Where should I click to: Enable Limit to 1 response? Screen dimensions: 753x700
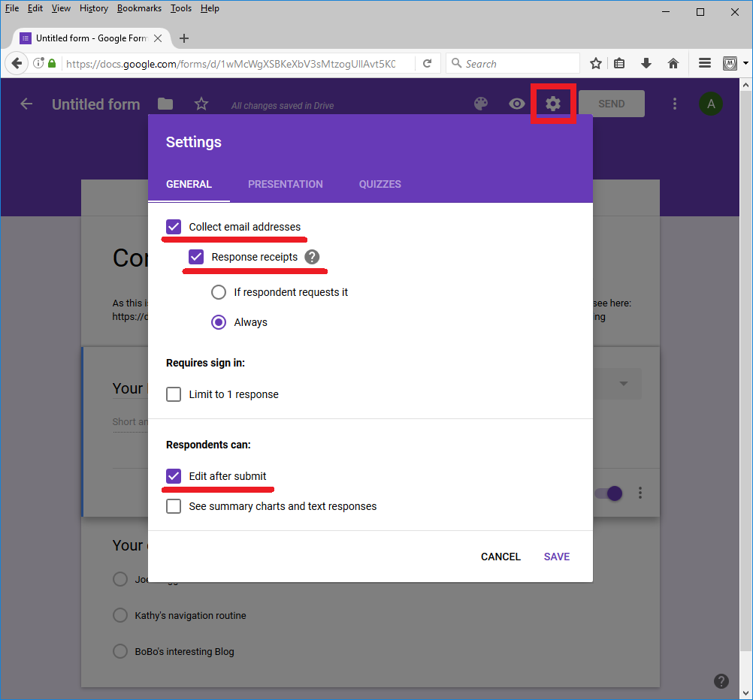(174, 394)
